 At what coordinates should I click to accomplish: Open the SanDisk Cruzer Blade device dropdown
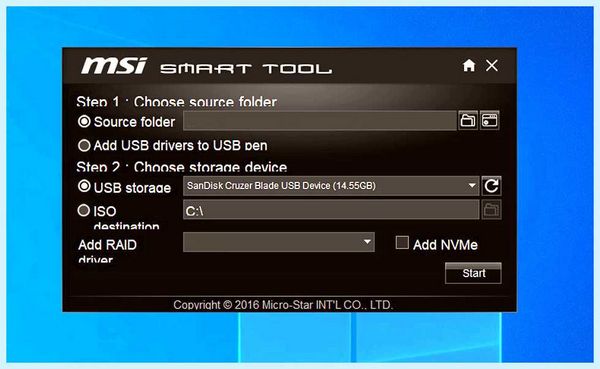click(x=331, y=186)
